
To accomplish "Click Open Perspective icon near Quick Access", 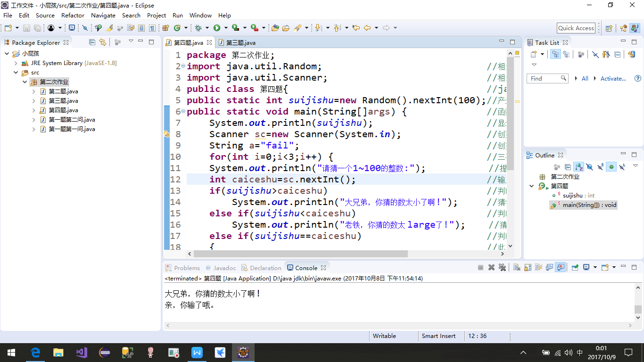I will tap(609, 28).
